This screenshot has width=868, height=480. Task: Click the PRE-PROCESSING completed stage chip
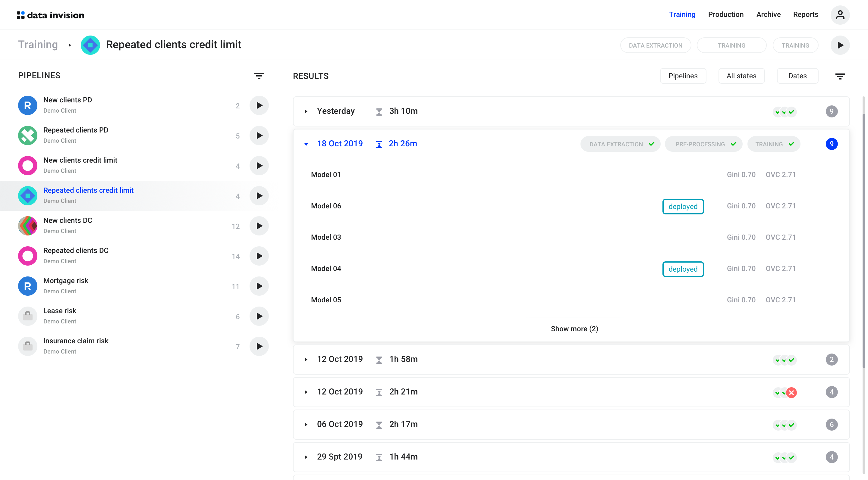703,145
